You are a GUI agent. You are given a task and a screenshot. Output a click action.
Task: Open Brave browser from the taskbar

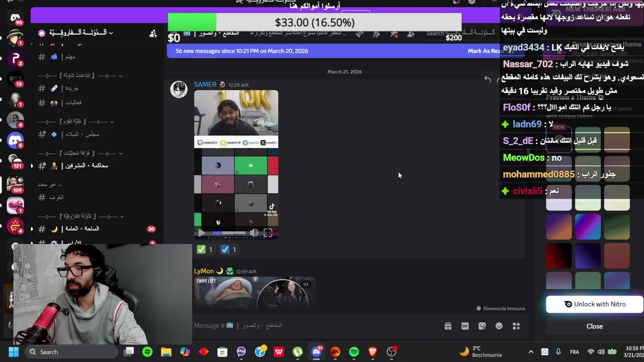click(372, 352)
